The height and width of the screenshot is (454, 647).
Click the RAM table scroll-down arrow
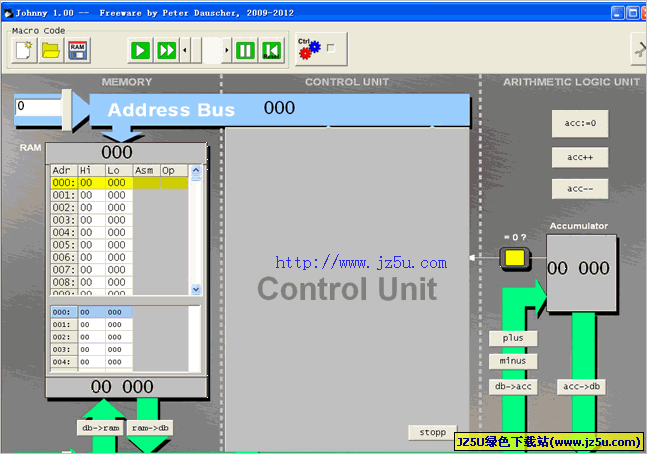click(x=196, y=288)
